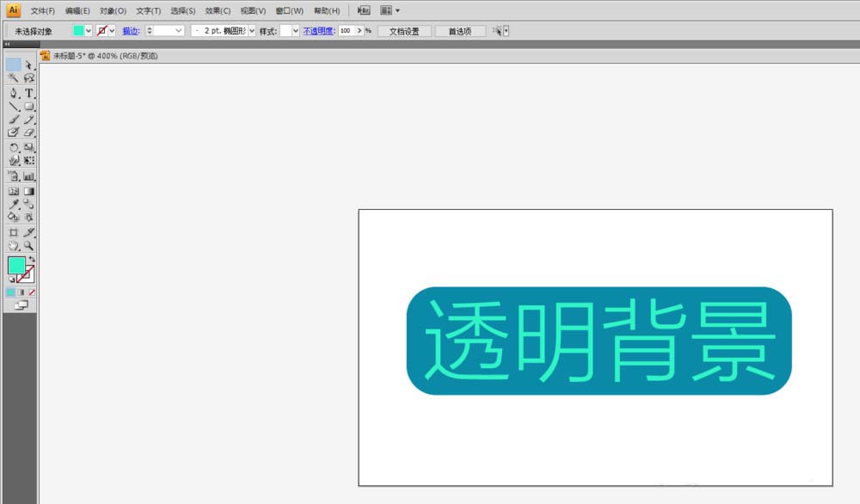Select the Hand tool
Screen dimensions: 860x504
14,244
